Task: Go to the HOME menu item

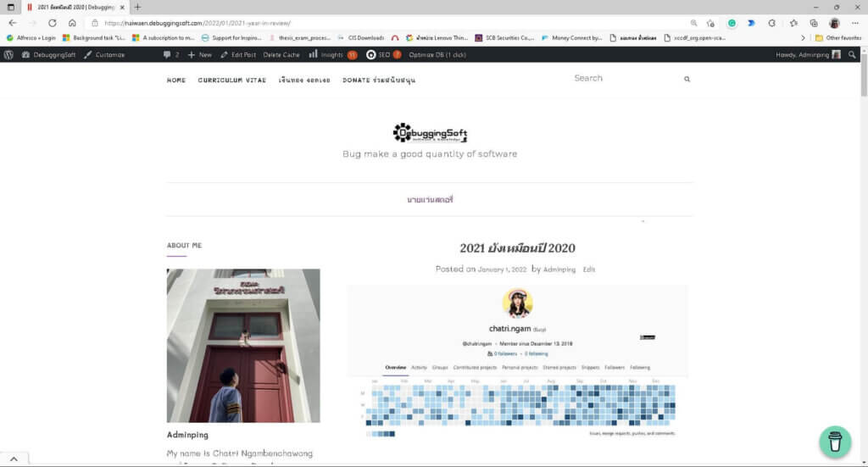Action: (176, 81)
